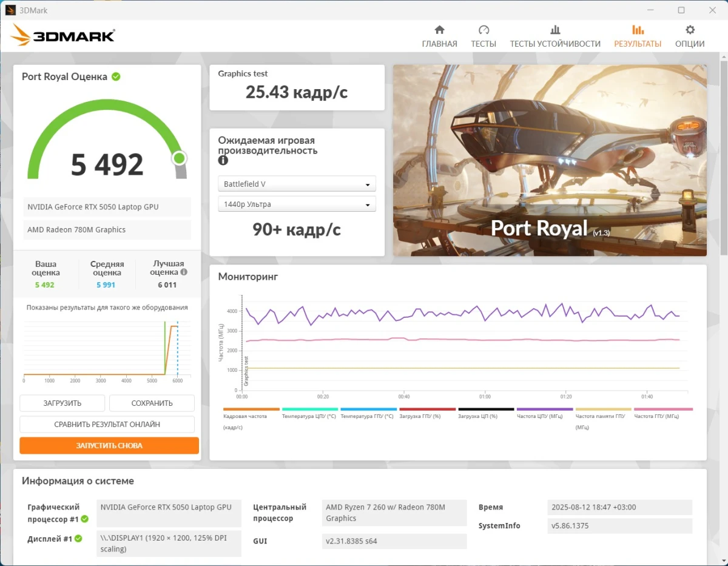Click Лучшая оценка value 6 011

[x=167, y=285]
